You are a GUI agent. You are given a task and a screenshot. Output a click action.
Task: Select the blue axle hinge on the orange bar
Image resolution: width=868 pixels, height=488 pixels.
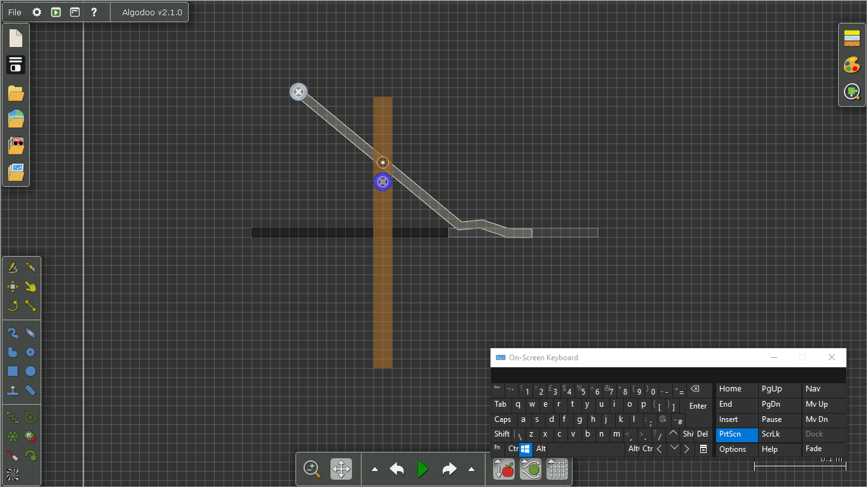coord(383,182)
